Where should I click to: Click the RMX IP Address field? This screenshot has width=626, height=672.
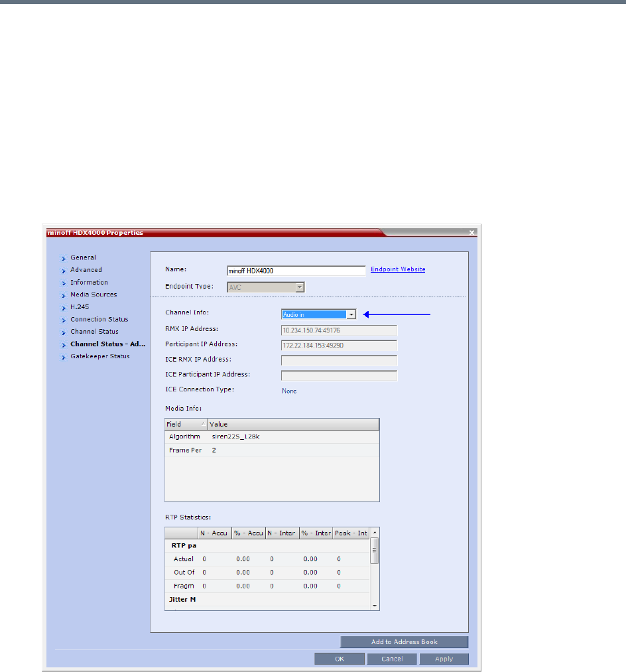pyautogui.click(x=339, y=330)
